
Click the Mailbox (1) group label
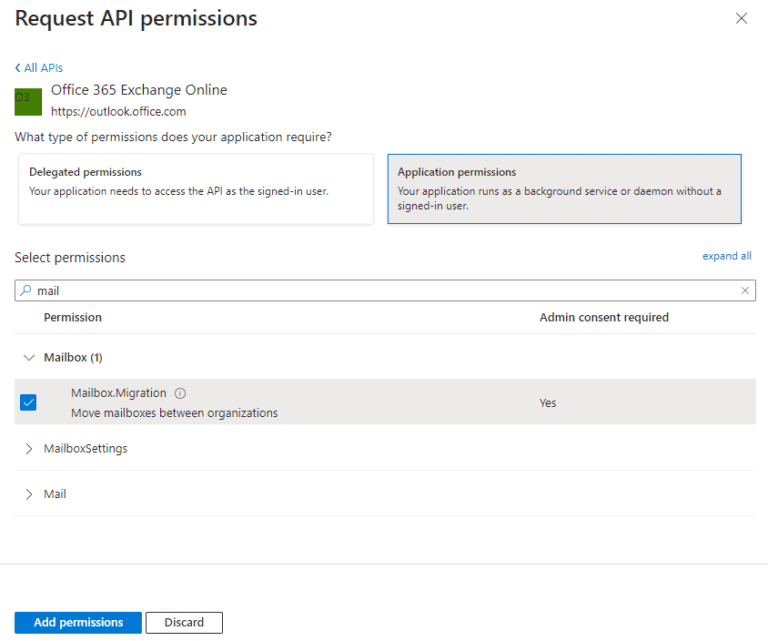pos(73,357)
